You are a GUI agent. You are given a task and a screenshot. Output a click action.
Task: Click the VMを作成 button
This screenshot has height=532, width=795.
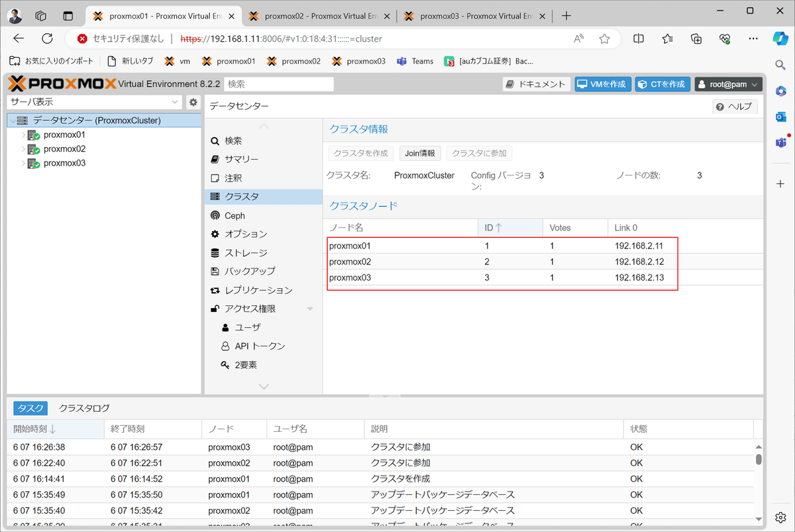[603, 84]
